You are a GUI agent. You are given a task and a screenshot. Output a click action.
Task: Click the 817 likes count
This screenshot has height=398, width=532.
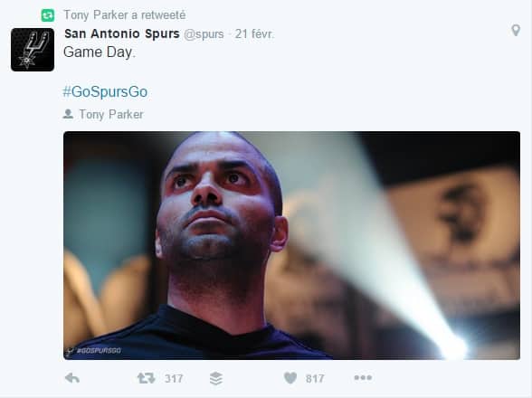[315, 379]
